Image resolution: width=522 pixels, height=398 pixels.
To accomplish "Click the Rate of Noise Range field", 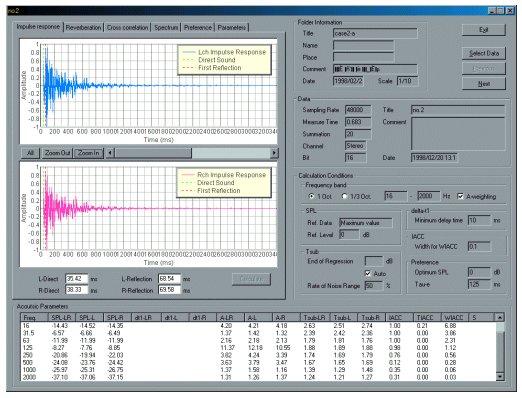I will [x=374, y=286].
